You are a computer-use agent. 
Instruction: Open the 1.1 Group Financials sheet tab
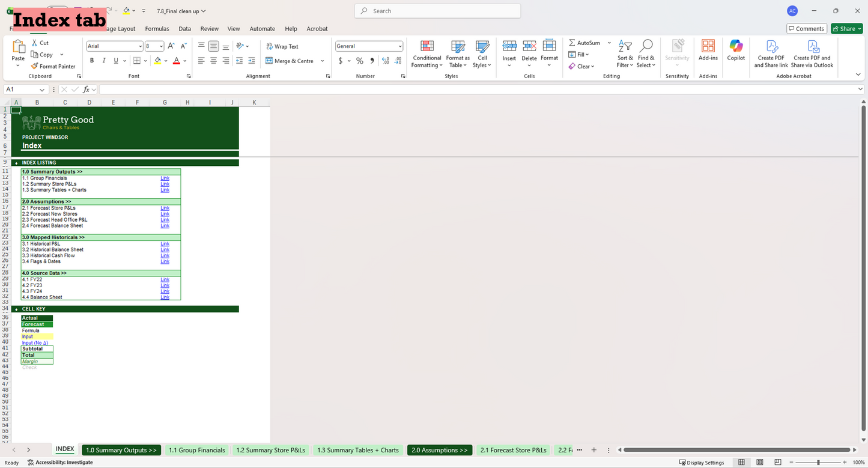click(x=196, y=450)
